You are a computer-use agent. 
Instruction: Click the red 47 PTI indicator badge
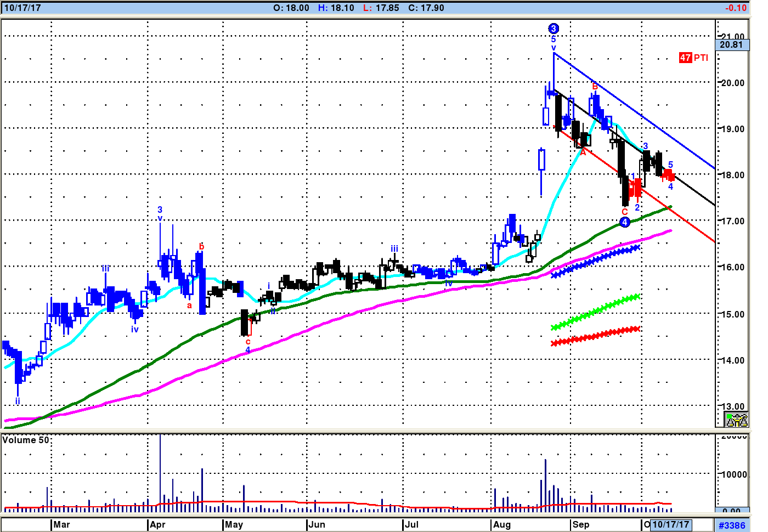(693, 58)
